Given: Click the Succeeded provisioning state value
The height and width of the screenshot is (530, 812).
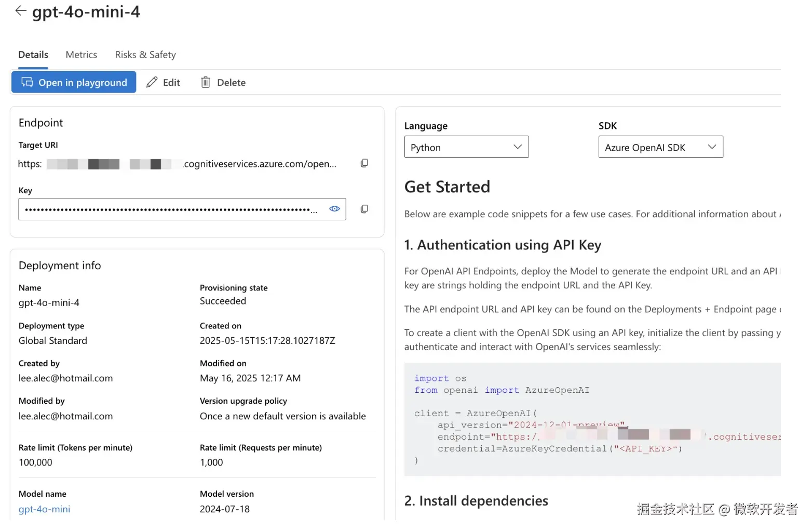Looking at the screenshot, I should 223,301.
